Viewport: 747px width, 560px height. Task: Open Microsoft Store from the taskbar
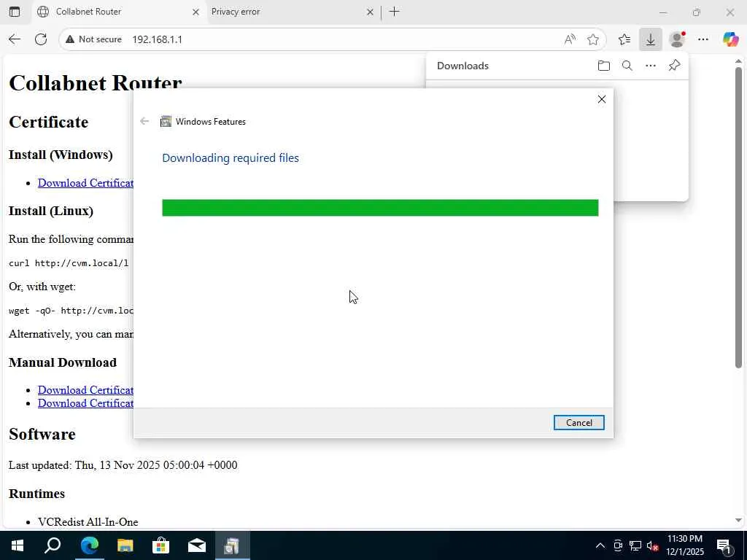point(161,545)
